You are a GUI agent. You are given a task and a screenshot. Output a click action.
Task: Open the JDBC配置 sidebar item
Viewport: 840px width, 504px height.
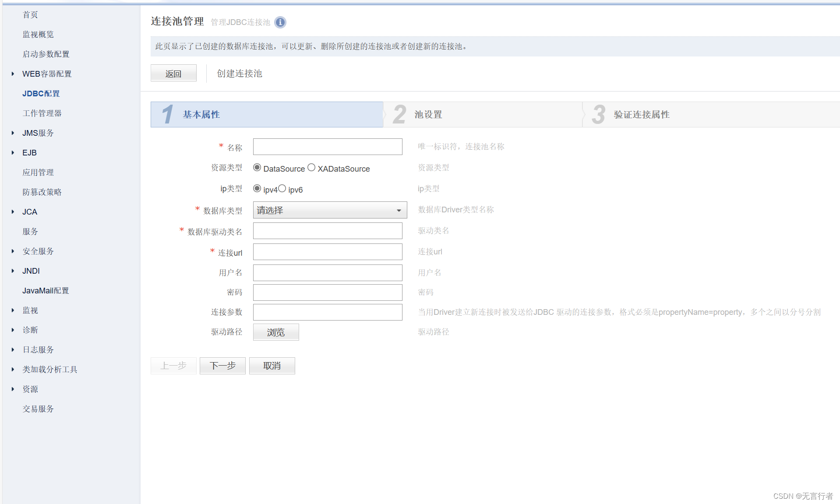[41, 94]
